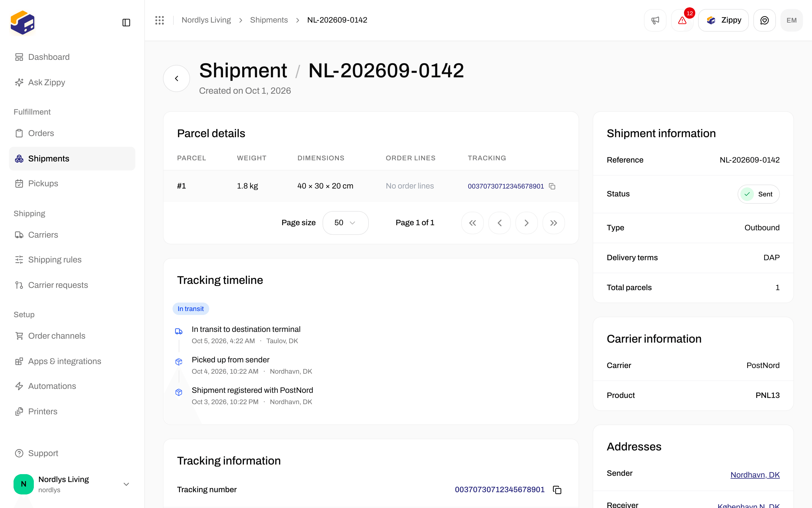Click the N avatar for Nordlys Living
Screen dimensions: 812x508
pyautogui.click(x=23, y=484)
